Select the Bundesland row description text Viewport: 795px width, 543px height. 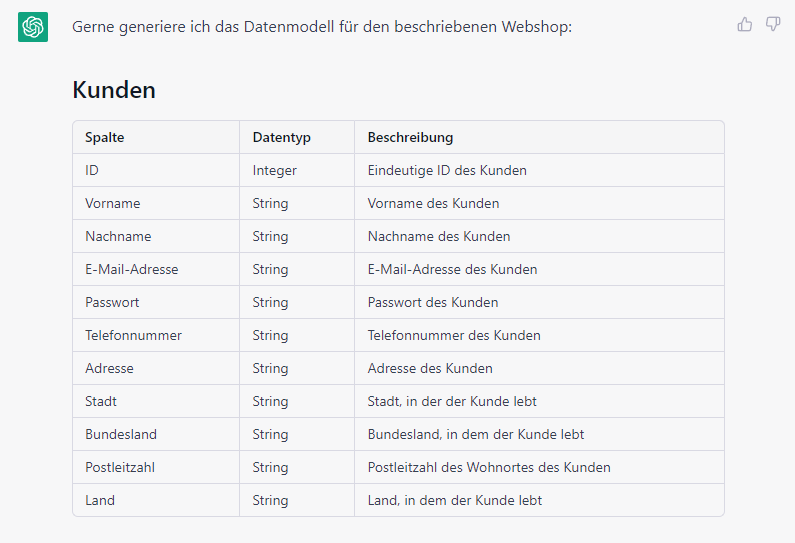point(476,434)
